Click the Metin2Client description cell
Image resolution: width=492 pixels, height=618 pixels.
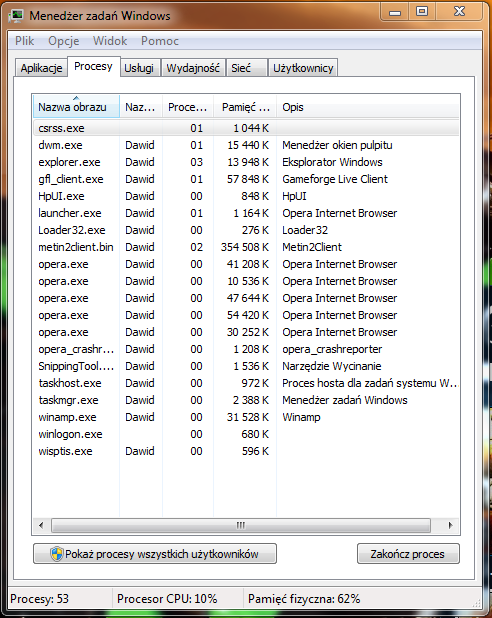click(312, 247)
